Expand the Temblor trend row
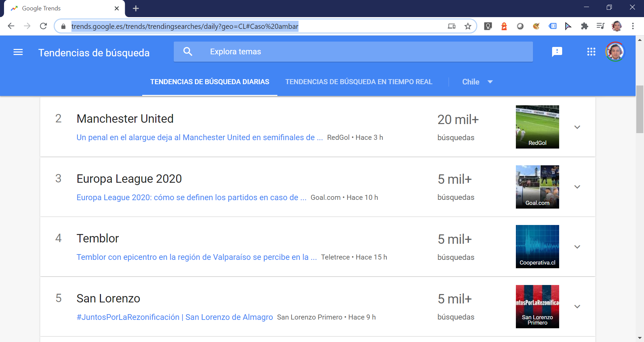 [577, 247]
